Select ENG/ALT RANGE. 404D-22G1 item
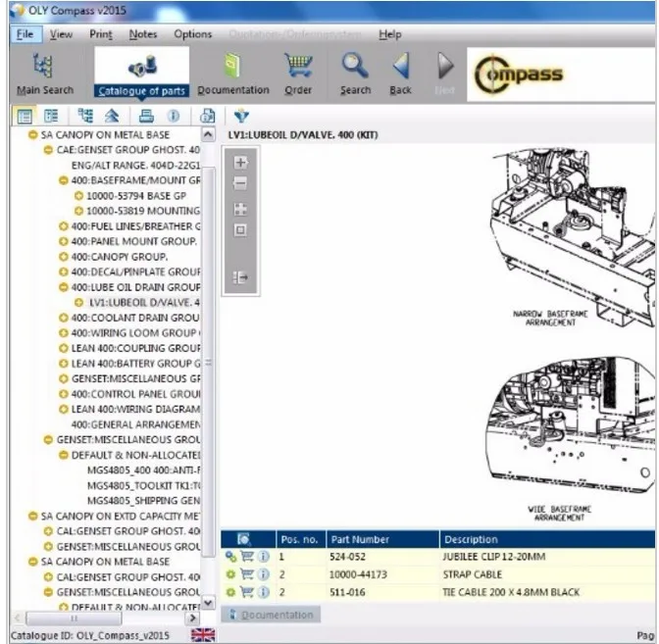Screen dimensions: 659x644 pos(135,165)
